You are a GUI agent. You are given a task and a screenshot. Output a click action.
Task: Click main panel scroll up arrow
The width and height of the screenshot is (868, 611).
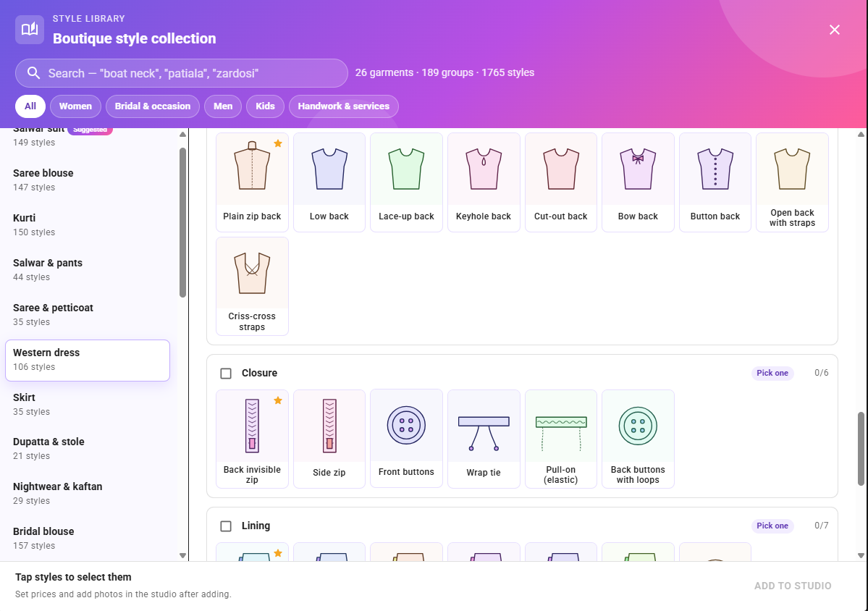point(861,135)
